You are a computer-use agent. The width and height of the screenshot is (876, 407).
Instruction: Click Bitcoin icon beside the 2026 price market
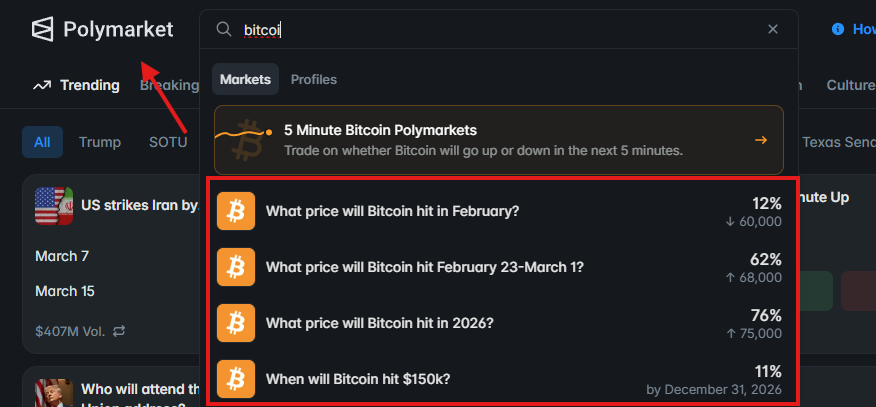[x=236, y=323]
